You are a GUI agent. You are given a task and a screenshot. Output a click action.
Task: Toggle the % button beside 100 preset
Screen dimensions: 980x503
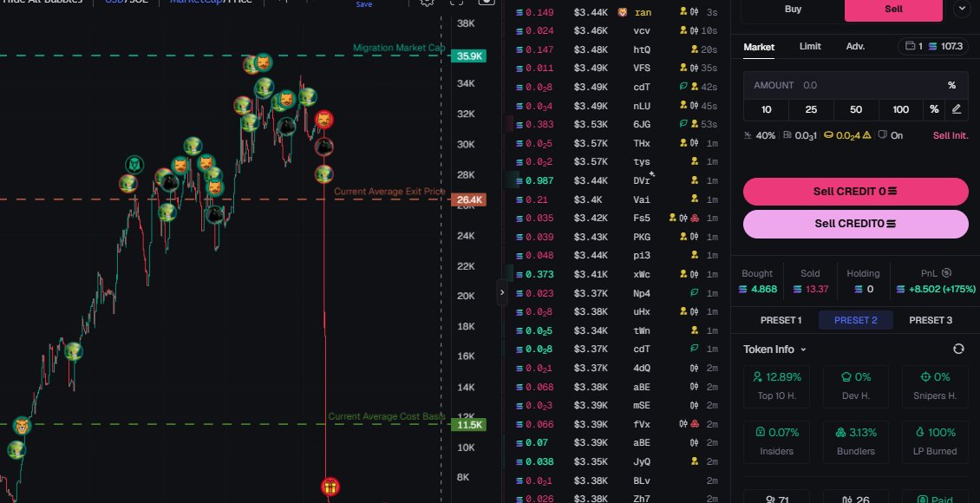coord(934,109)
